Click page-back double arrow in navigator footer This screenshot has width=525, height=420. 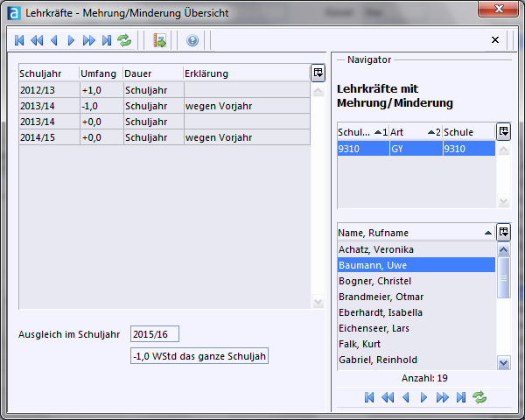pyautogui.click(x=388, y=397)
